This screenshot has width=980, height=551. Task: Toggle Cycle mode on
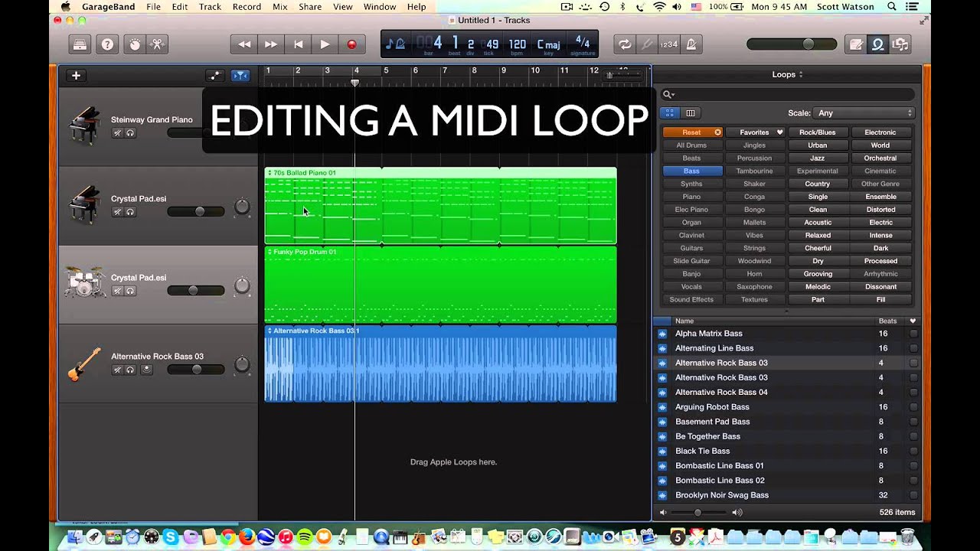[626, 44]
